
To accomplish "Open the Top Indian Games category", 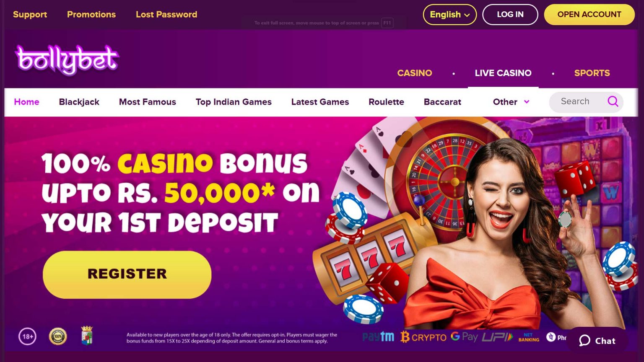I will (234, 102).
